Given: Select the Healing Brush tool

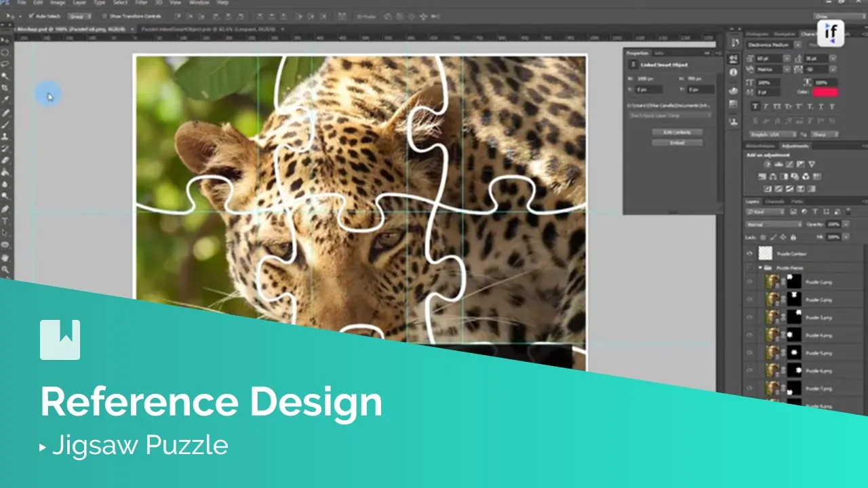Looking at the screenshot, I should [5, 113].
